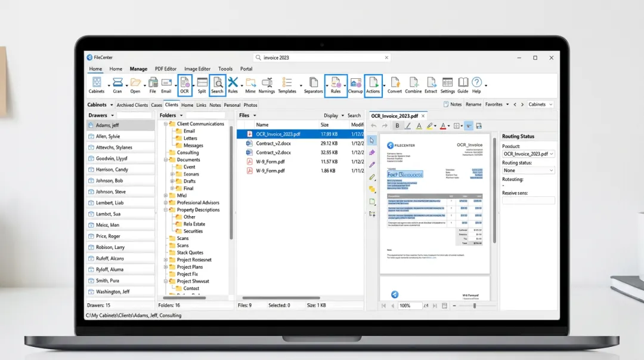Click the yellow highlighter color tool
Viewport: 644px width, 360px height.
(429, 126)
